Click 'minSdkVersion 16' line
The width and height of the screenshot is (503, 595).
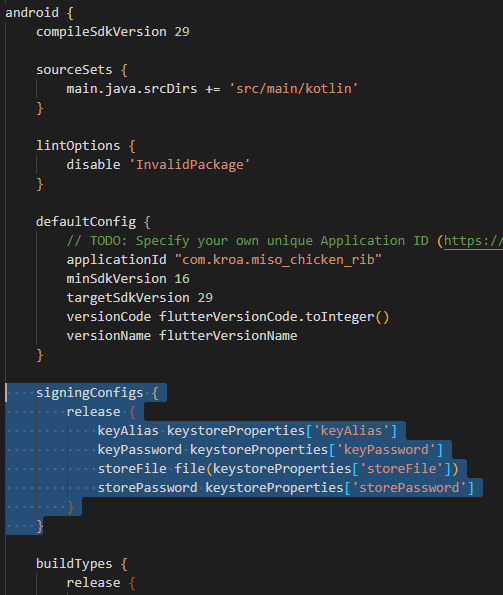(128, 279)
